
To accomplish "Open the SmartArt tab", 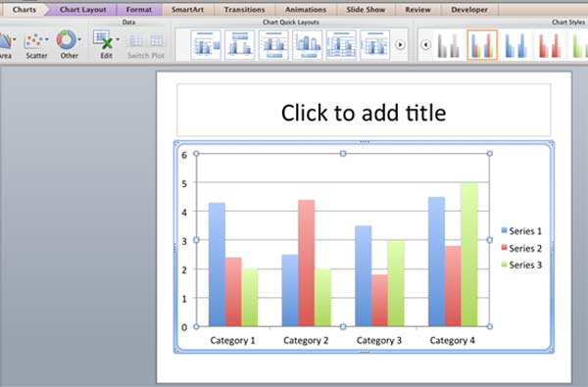I will point(187,10).
